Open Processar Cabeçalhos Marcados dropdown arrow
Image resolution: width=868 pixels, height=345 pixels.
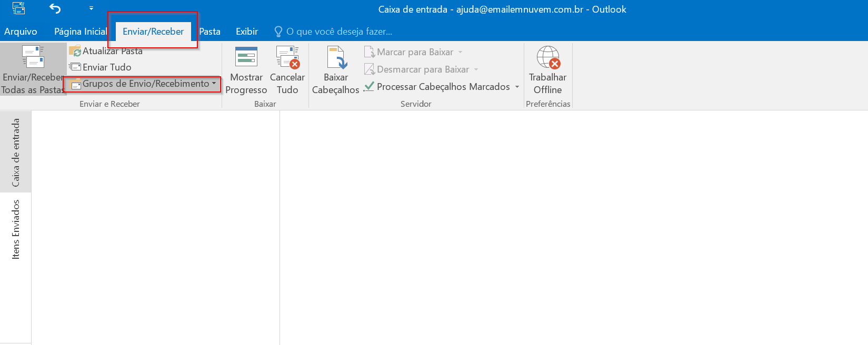pos(517,87)
